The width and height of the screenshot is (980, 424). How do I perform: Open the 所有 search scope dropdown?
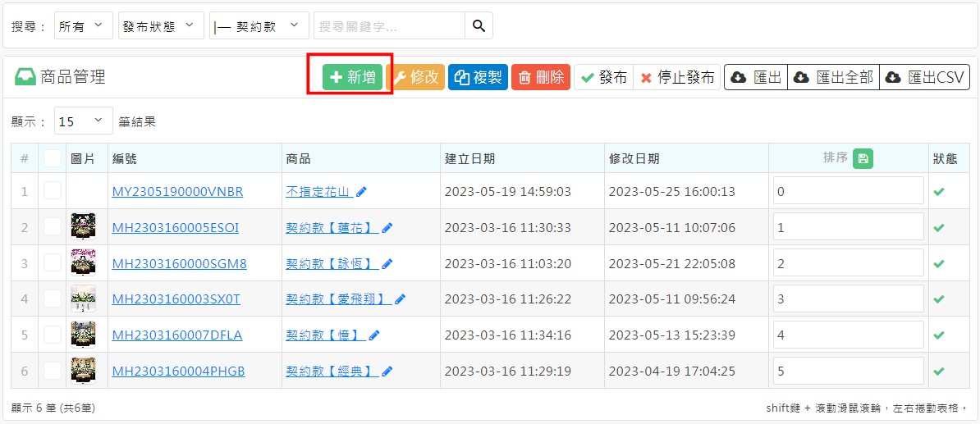84,25
